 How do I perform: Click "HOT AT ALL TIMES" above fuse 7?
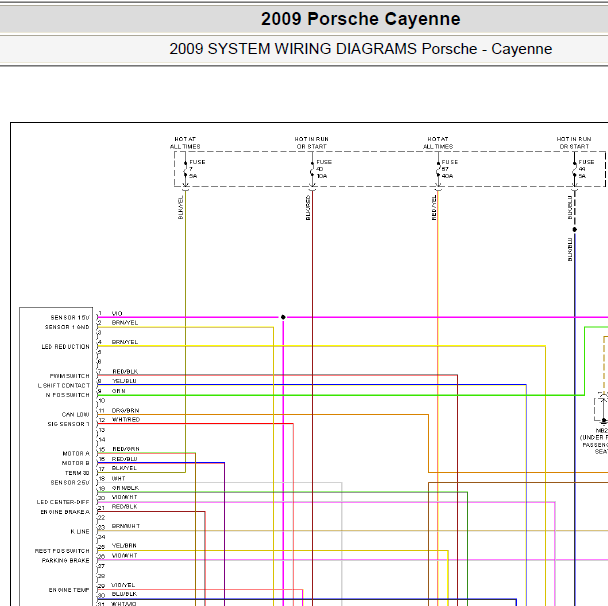pos(185,143)
